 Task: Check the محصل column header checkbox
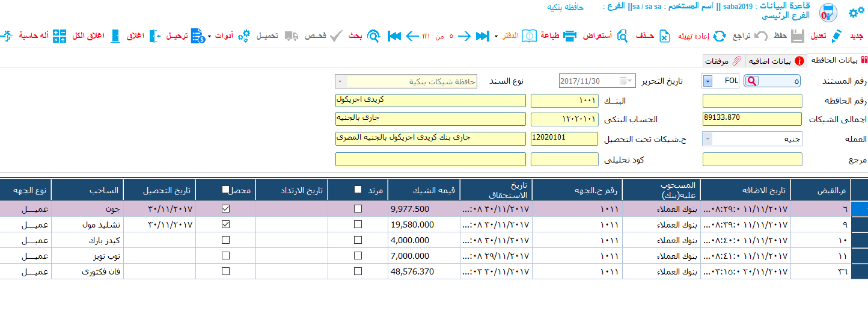[x=225, y=190]
